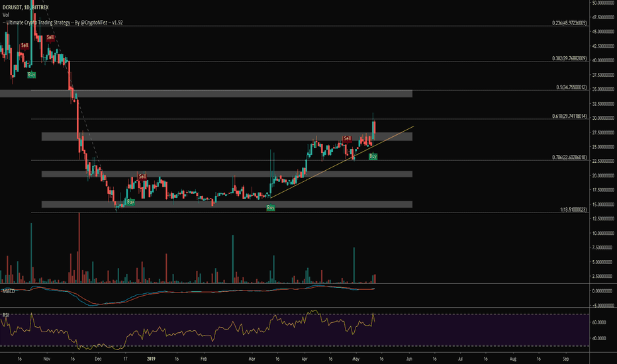Click the tallest red volume bar in November

click(79, 248)
